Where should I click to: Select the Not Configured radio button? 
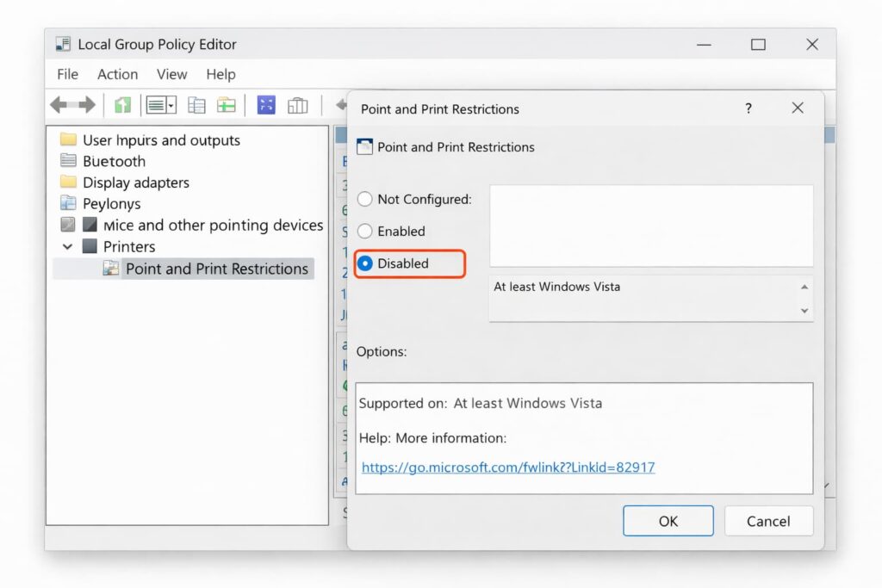click(x=365, y=199)
